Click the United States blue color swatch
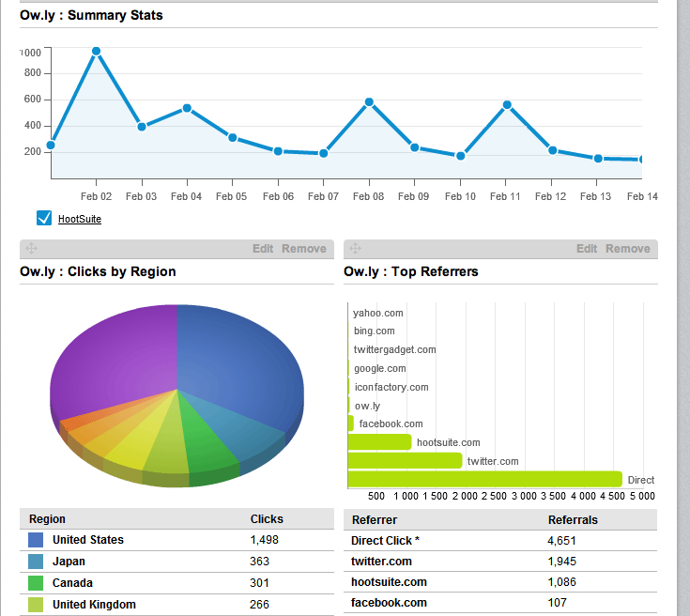Viewport: 690px width, 616px height. pyautogui.click(x=36, y=540)
